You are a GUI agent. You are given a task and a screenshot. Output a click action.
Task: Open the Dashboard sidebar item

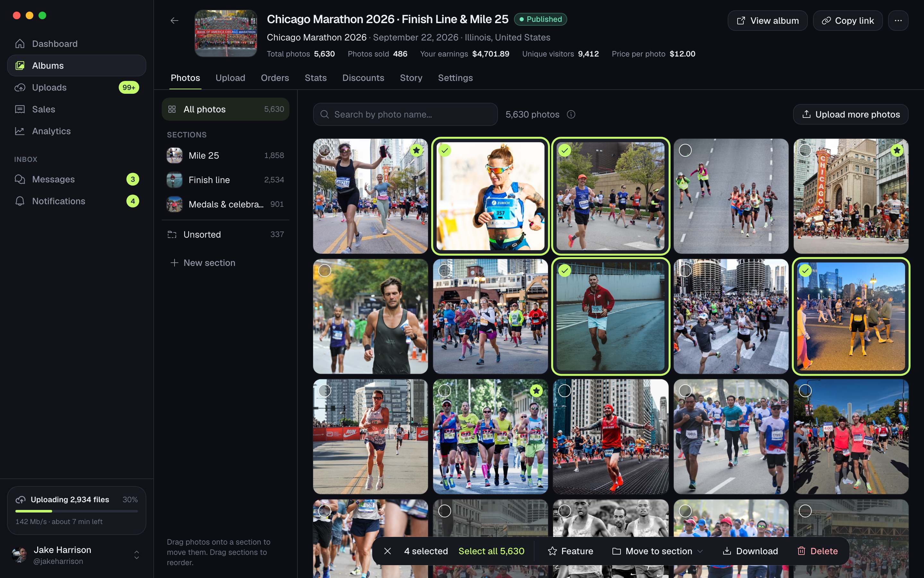click(x=76, y=44)
